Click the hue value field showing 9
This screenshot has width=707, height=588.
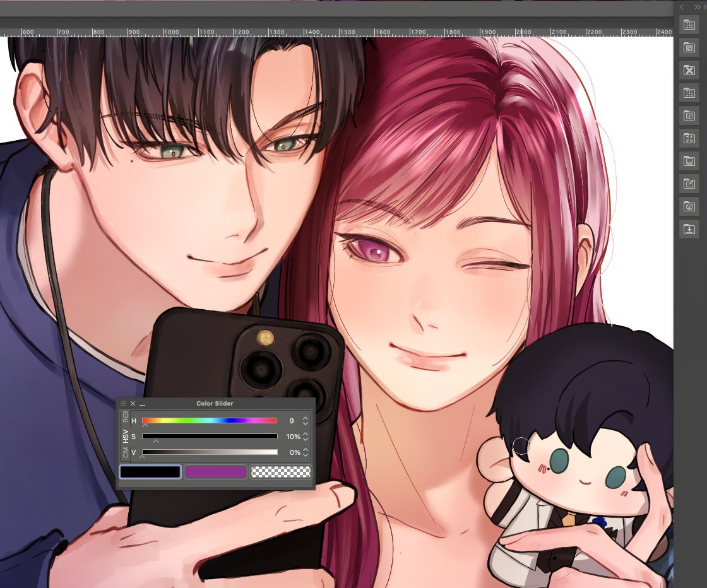pos(291,421)
